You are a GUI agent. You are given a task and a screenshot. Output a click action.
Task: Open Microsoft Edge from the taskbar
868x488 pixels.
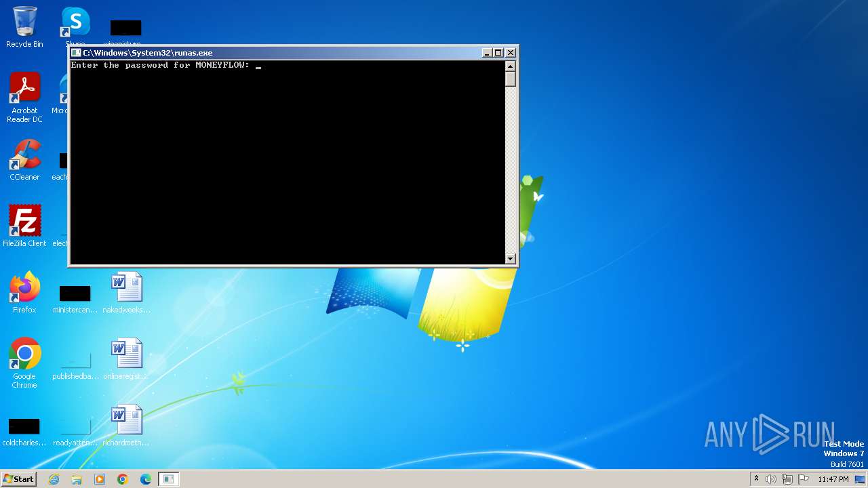pyautogui.click(x=146, y=479)
